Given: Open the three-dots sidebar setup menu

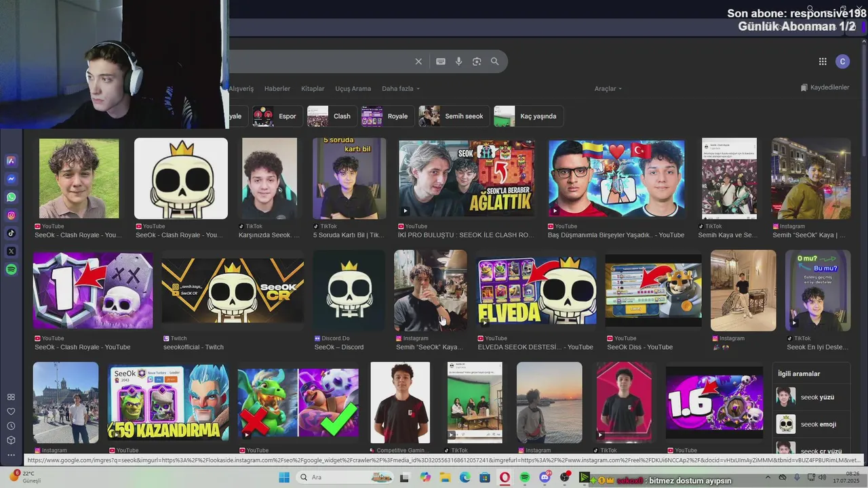Looking at the screenshot, I should tap(11, 454).
